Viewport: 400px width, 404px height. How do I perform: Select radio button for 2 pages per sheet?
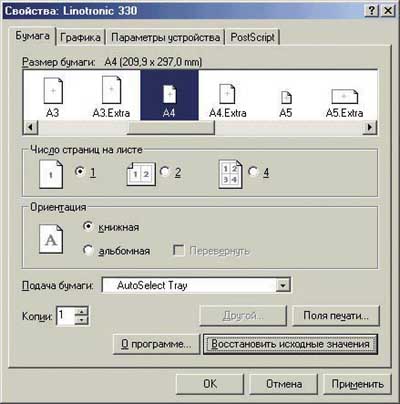click(x=164, y=172)
